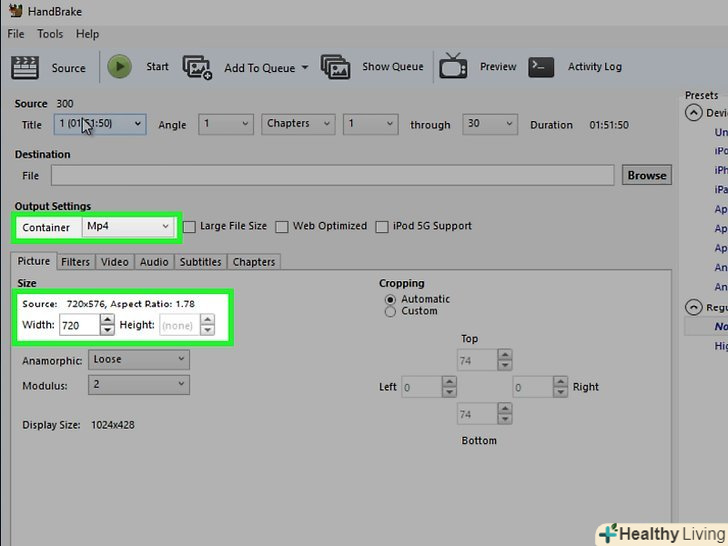Decrease Bottom crop with down arrow
This screenshot has height=546, width=728.
(x=505, y=419)
